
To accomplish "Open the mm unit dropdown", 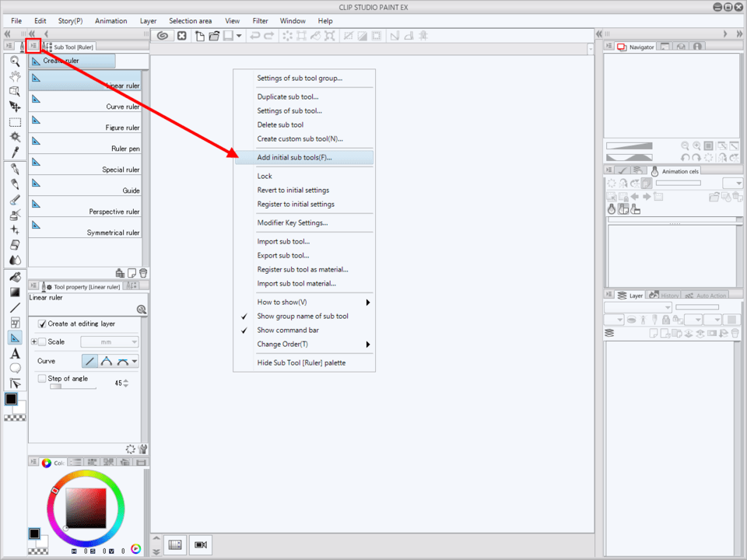I will tap(110, 341).
